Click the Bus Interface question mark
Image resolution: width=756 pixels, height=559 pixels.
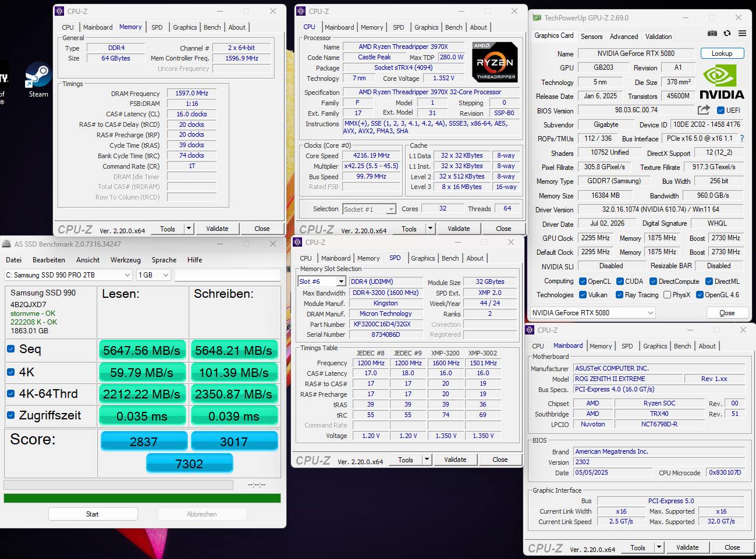click(742, 138)
